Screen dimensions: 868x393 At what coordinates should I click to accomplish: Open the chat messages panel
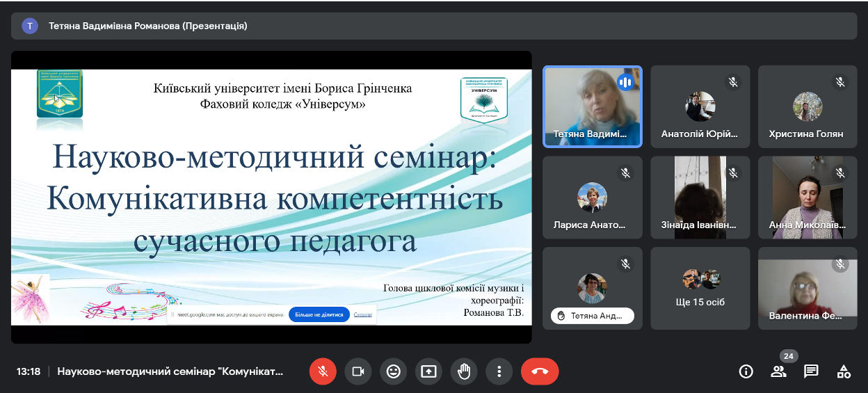coord(811,371)
